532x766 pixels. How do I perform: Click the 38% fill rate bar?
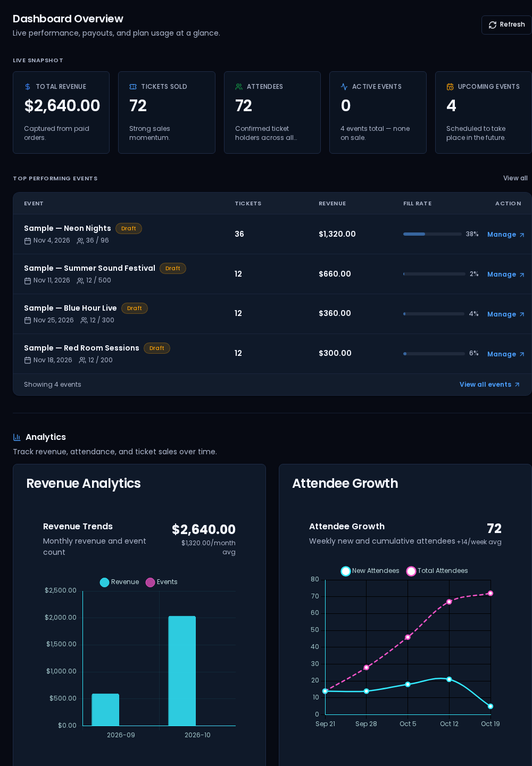[x=433, y=234]
